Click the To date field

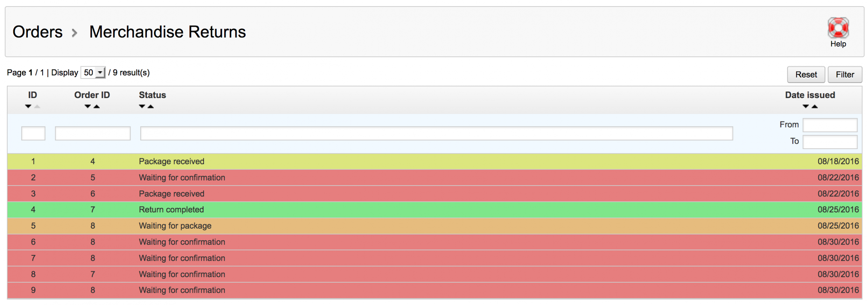pyautogui.click(x=830, y=141)
